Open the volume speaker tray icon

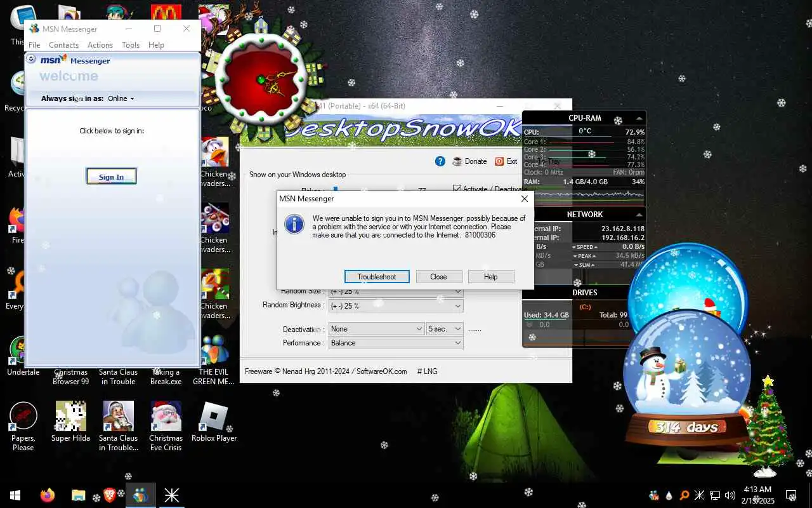coord(730,495)
